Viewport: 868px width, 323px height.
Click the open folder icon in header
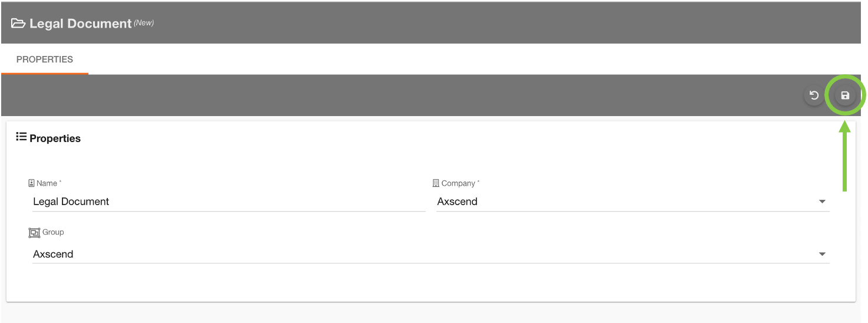coord(18,24)
